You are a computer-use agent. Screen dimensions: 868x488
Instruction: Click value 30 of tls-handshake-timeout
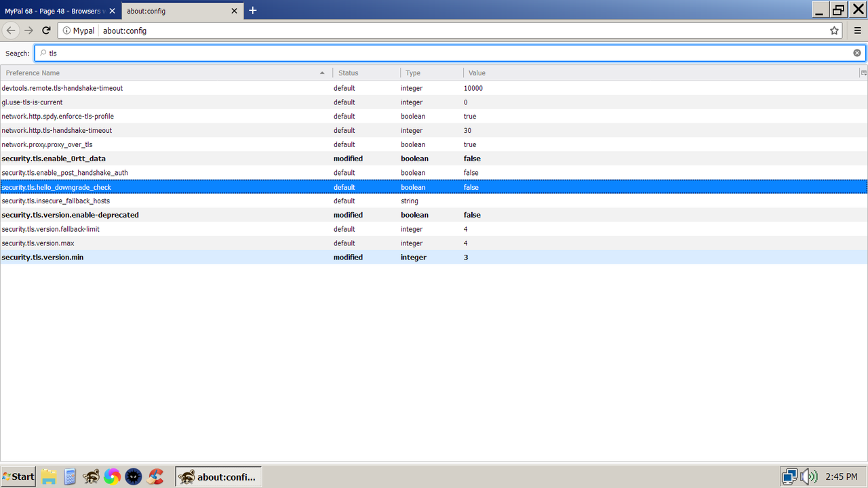click(468, 130)
